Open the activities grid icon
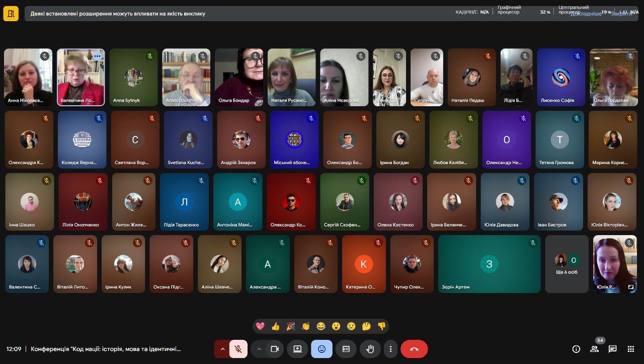 pos(630,349)
